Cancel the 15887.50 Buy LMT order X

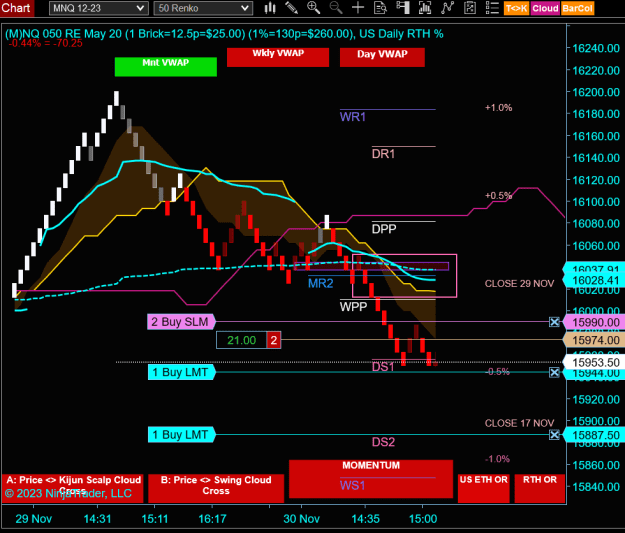[x=554, y=435]
